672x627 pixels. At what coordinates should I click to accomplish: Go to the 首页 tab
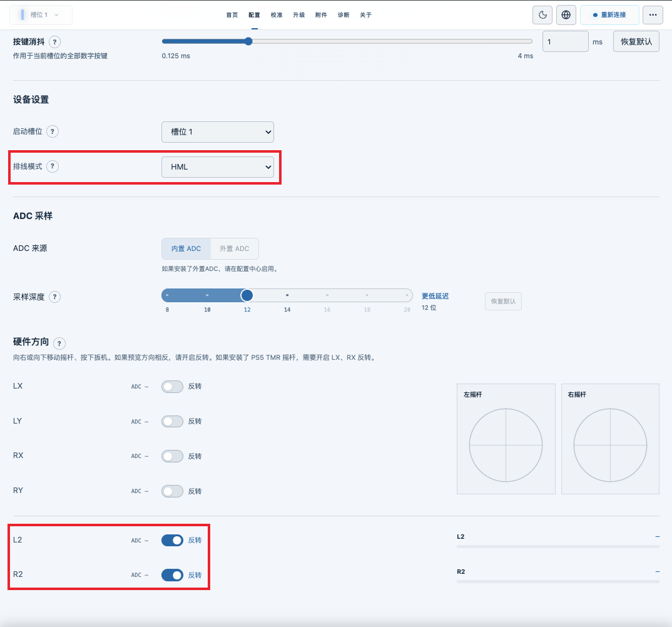tap(232, 15)
